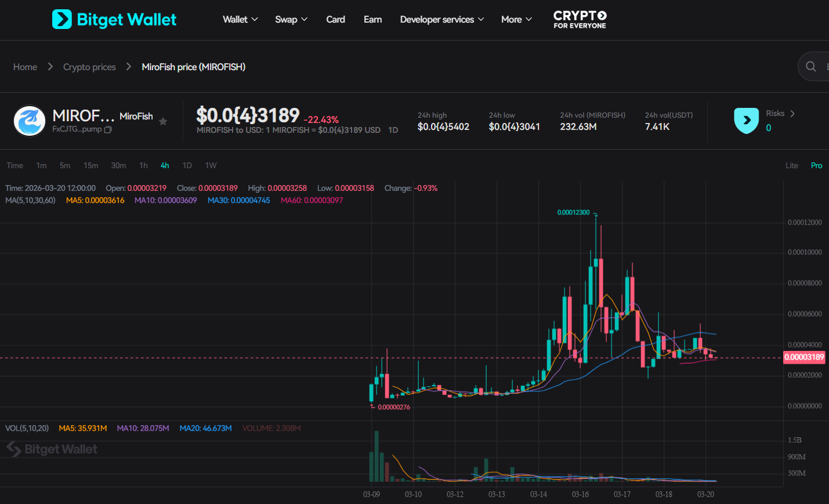The image size is (829, 504).
Task: Click the MiroFish token avatar
Action: point(30,121)
